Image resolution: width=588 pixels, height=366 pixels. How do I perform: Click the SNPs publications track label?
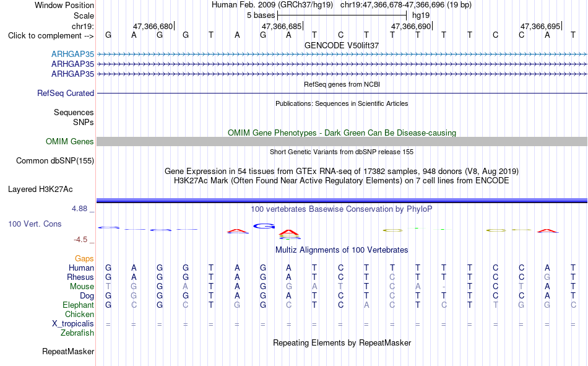[84, 122]
